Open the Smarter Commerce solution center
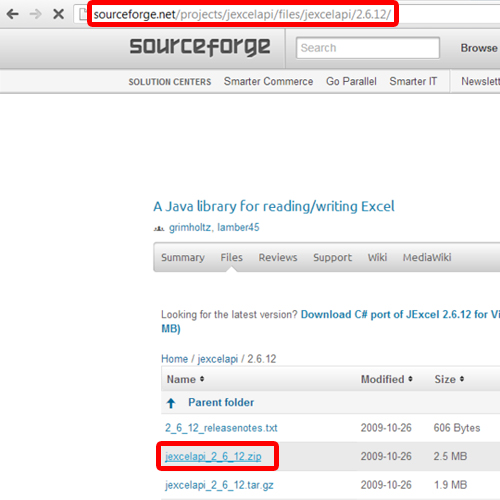This screenshot has height=500, width=500. [x=268, y=81]
